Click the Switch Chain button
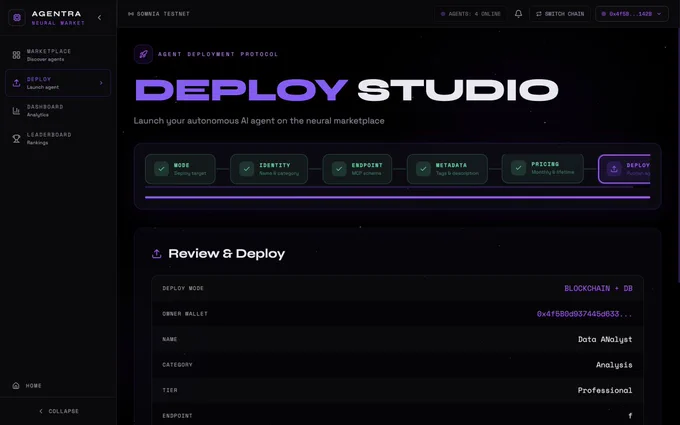 pos(560,14)
